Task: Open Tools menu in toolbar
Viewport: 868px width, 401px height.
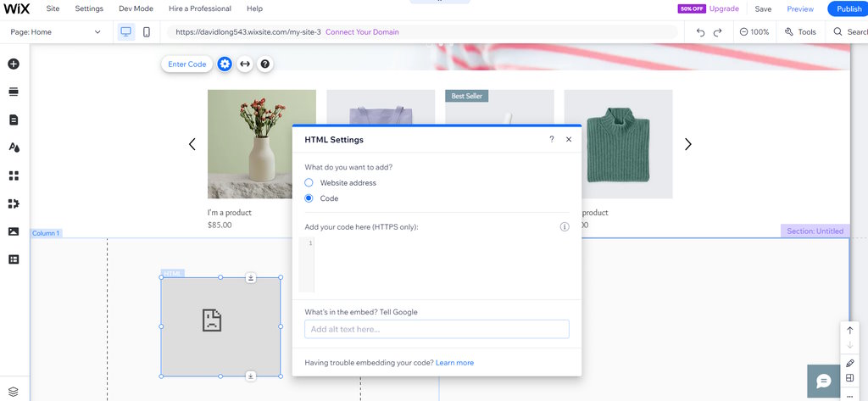Action: (x=800, y=32)
